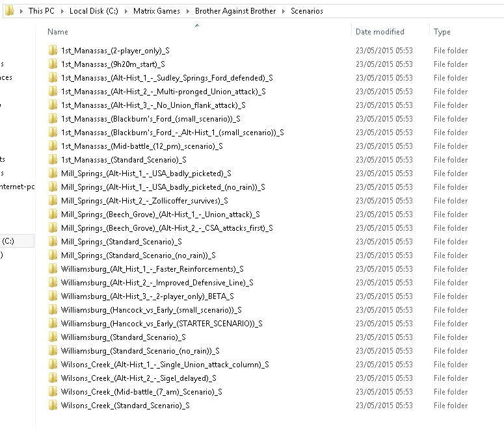Click folder icon of 1st_Manassas_(Standard_Scenario)_S
The image size is (504, 429).
[x=53, y=160]
